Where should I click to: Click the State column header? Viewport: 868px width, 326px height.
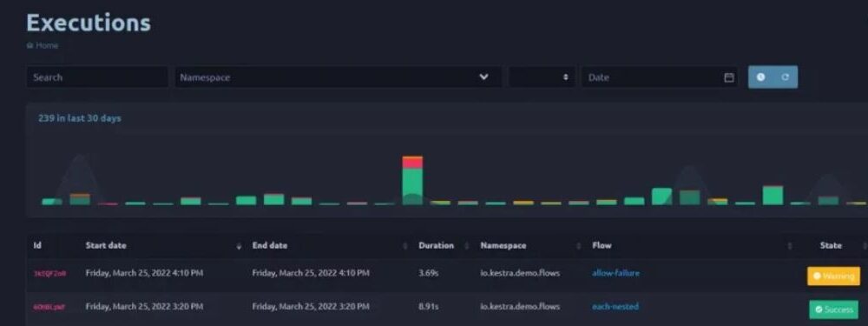point(831,246)
